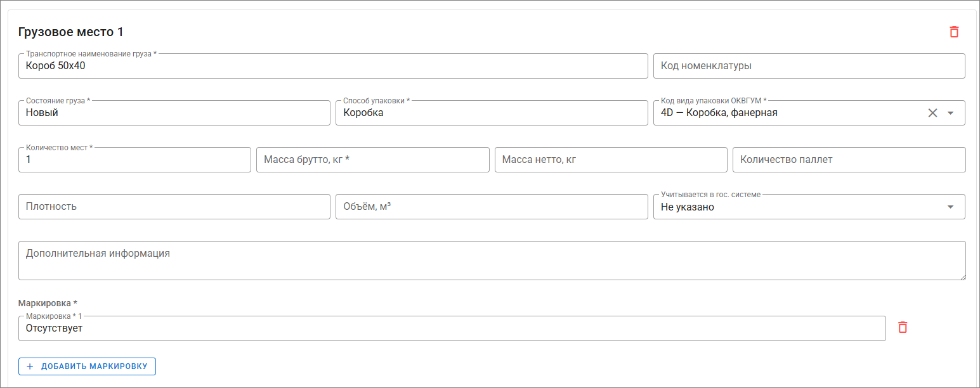Focus the Объём, м³ field
The image size is (980, 388).
[x=492, y=207]
